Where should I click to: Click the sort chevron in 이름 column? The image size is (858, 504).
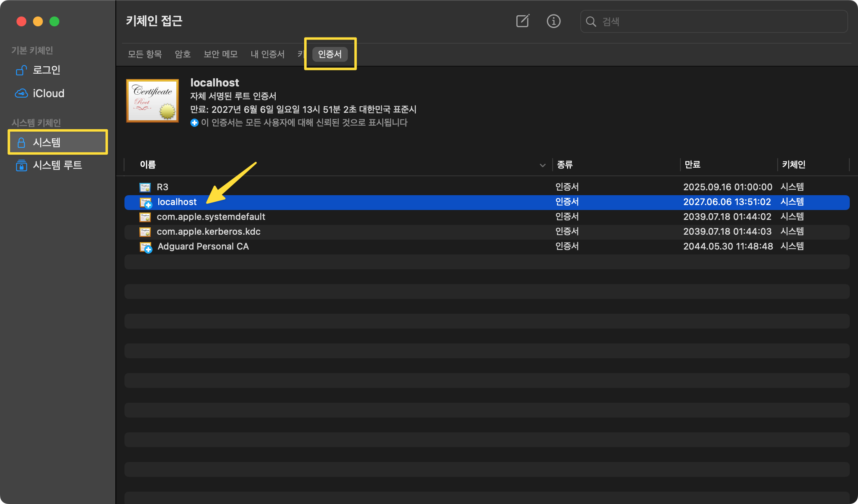[x=542, y=165]
